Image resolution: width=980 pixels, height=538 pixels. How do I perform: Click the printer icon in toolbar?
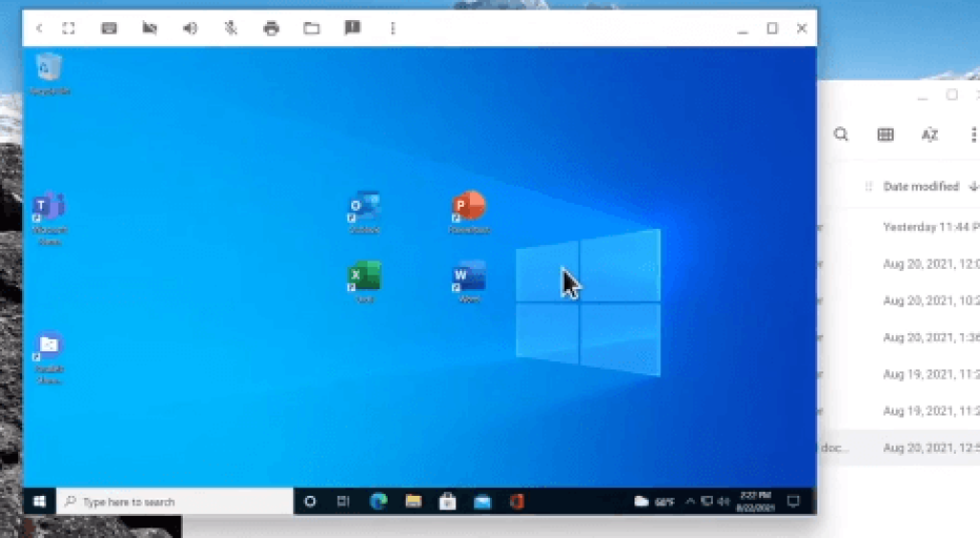pos(271,28)
